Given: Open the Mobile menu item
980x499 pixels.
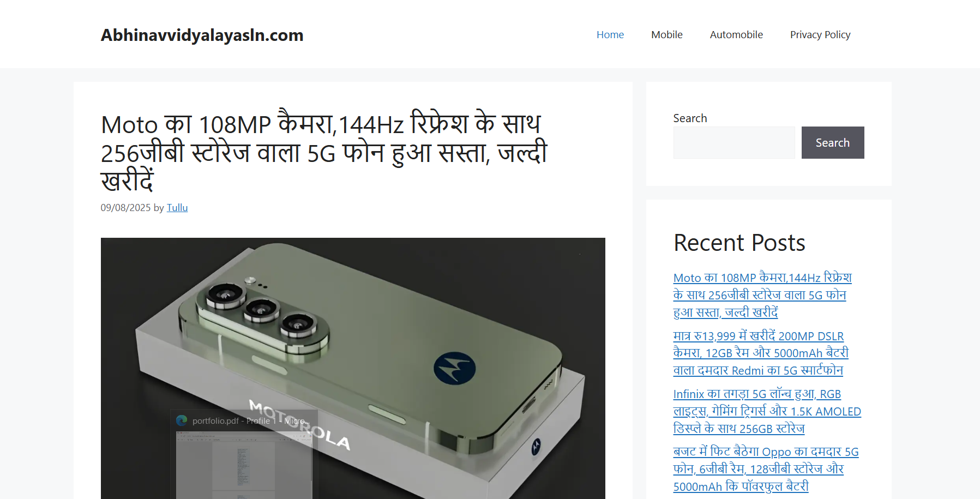Looking at the screenshot, I should click(x=666, y=35).
